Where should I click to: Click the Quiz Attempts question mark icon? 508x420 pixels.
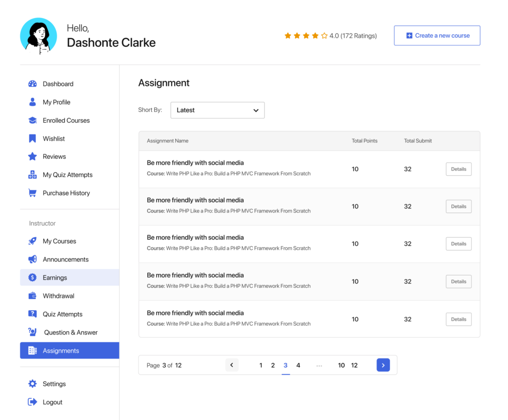click(x=32, y=314)
